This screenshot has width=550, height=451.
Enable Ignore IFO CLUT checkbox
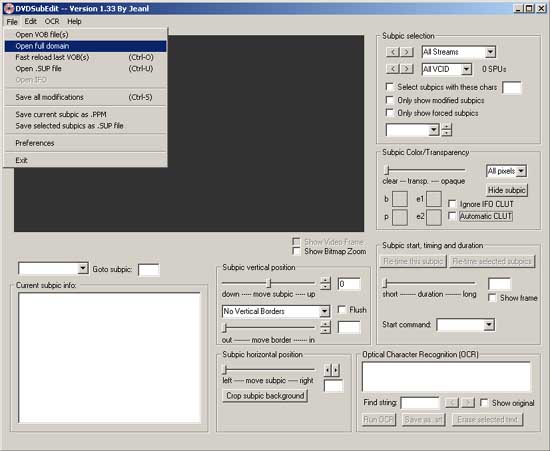pos(452,204)
